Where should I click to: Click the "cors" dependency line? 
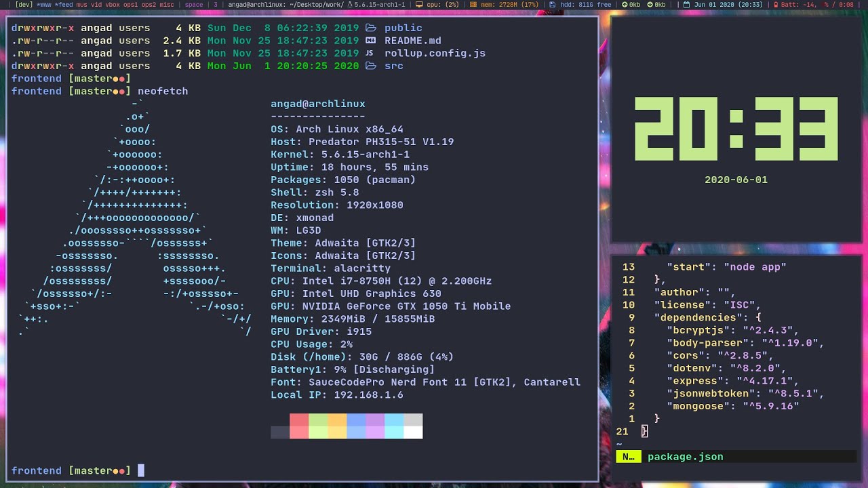720,355
